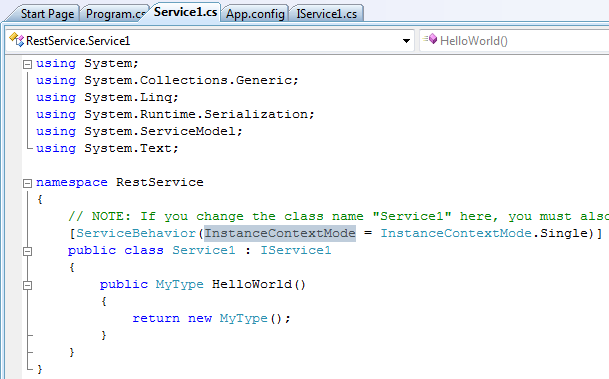609x379 pixels.
Task: Click the RestService.Service1 class icon
Action: [x=16, y=40]
